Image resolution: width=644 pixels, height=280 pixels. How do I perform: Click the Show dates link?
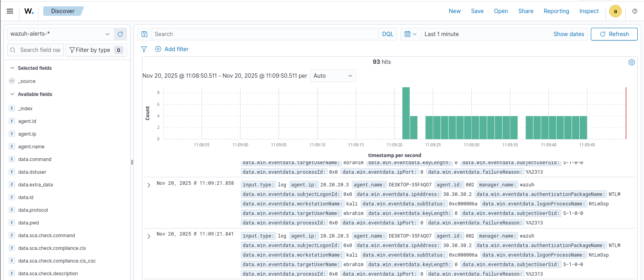568,34
